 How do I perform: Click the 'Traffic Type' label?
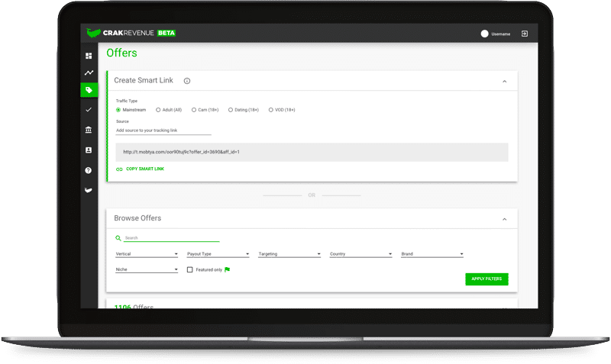127,101
